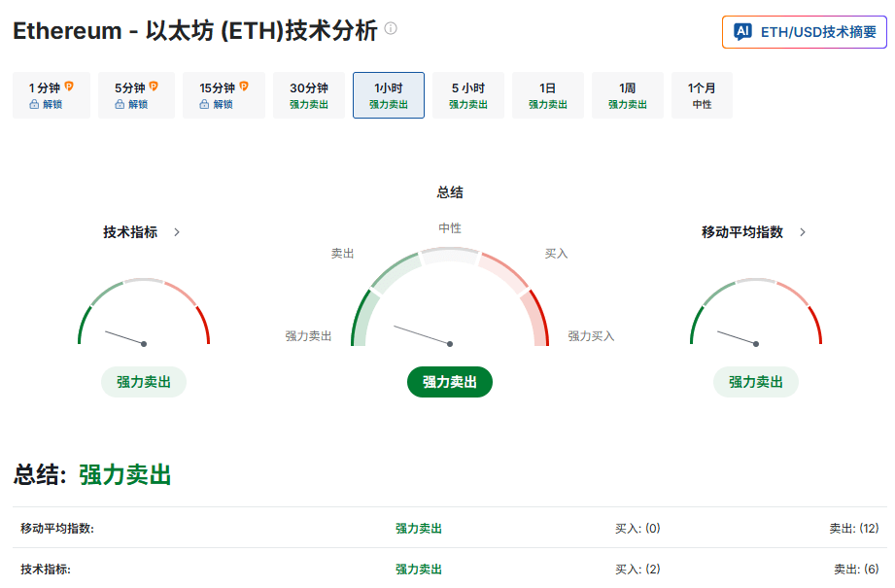Switch to the 5 小时 tab
Screen dimensions: 895x588
468,95
